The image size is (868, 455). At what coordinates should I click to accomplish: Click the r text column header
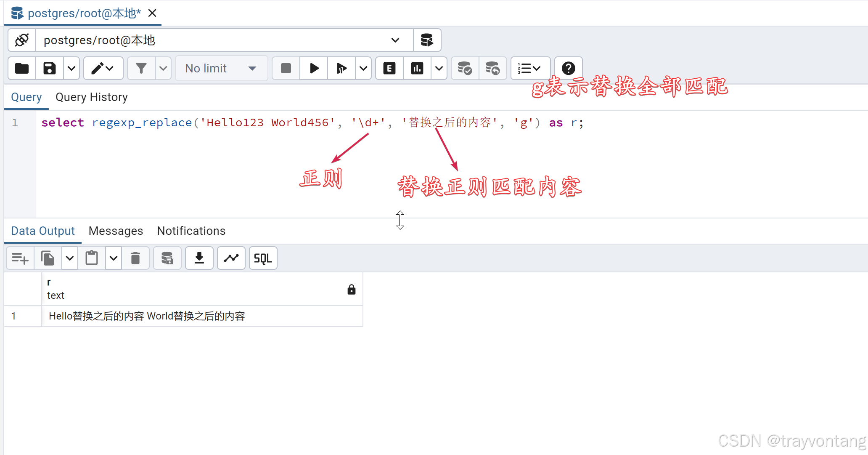click(x=202, y=289)
